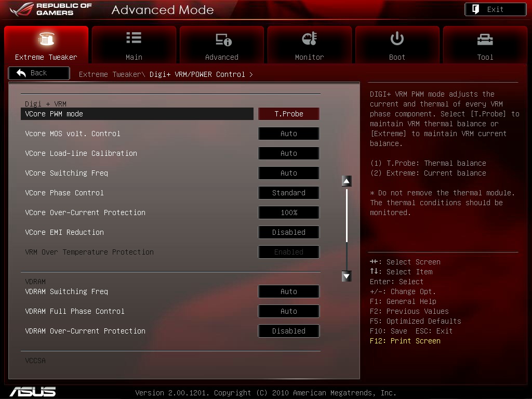Click the Boot power icon

(x=397, y=38)
